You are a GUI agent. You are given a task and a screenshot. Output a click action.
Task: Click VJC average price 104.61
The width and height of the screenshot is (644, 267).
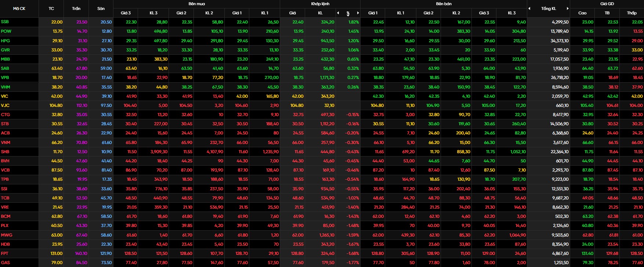612,105
